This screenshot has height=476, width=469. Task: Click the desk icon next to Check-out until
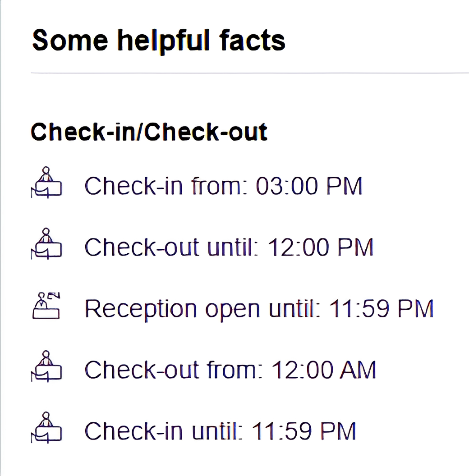(x=46, y=244)
